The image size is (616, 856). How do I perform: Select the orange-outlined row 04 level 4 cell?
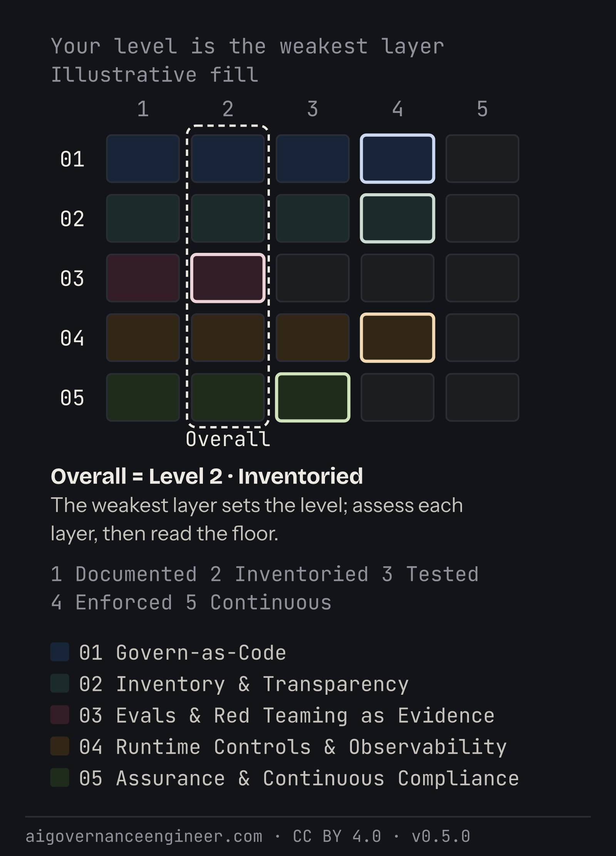[x=397, y=338]
